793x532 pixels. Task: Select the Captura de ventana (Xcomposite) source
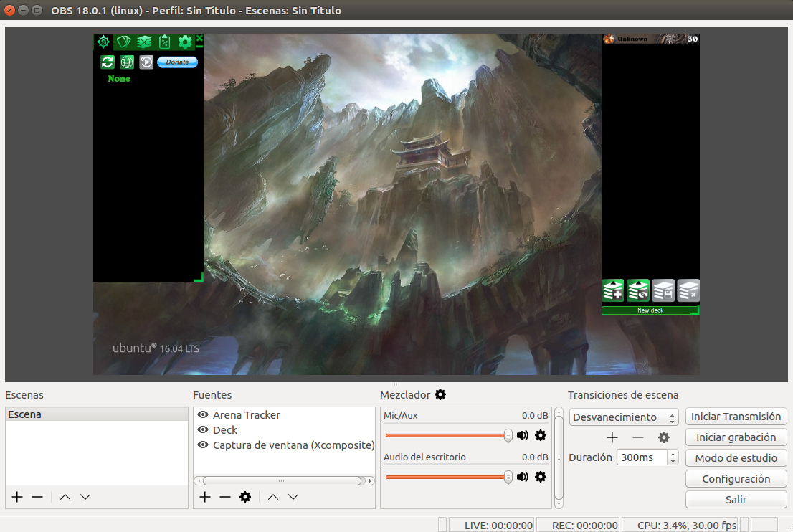[x=284, y=445]
